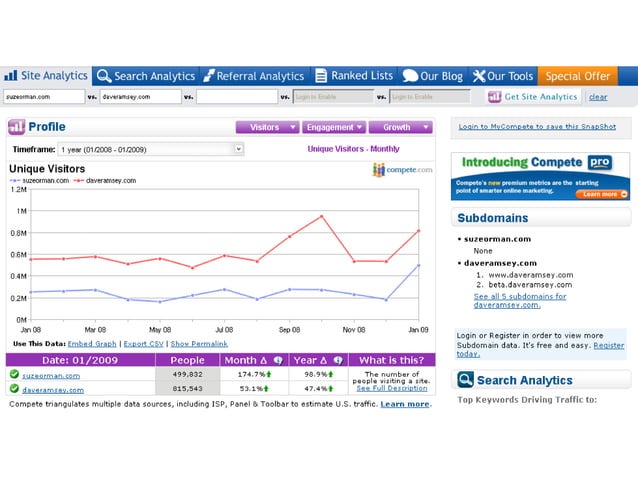Click the Learn more arrow in Compete Pro banner
This screenshot has width=638, height=478.
624,194
